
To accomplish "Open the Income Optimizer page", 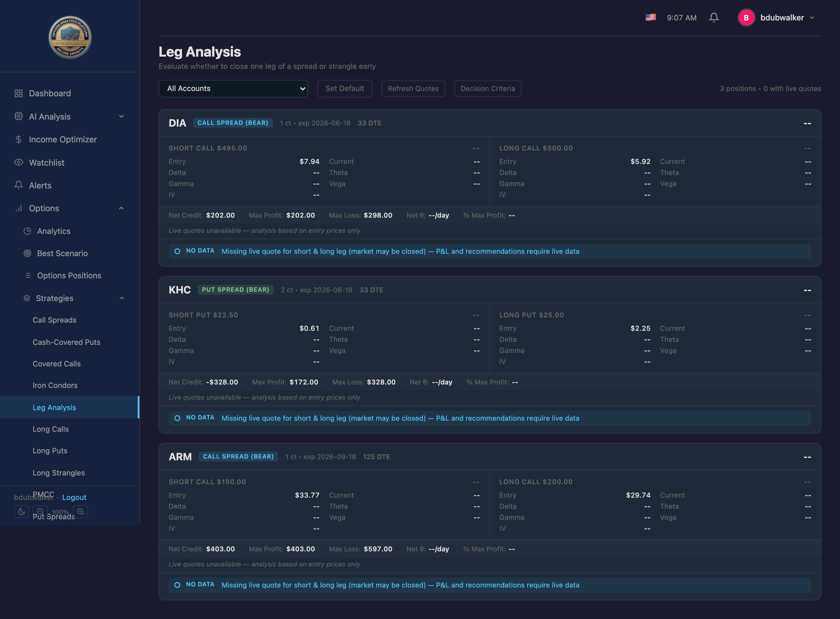I will coord(63,139).
